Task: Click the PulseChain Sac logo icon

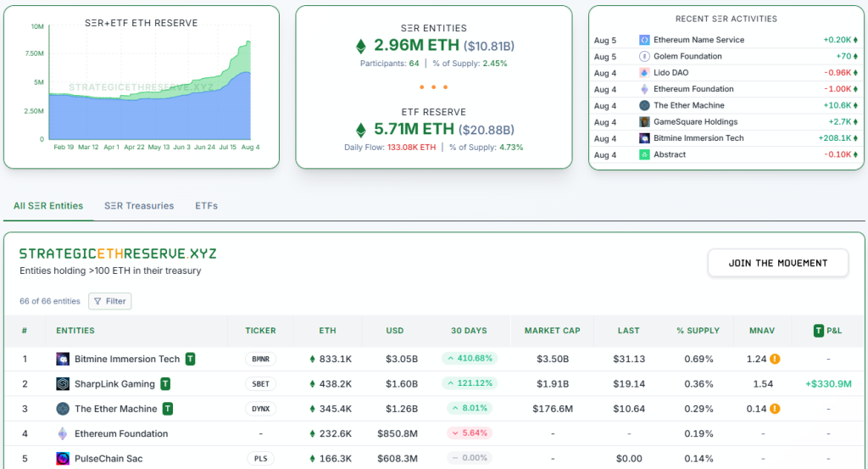Action: pos(62,459)
